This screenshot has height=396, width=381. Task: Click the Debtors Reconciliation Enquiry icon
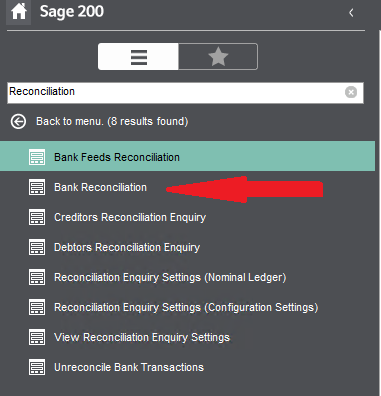point(37,247)
